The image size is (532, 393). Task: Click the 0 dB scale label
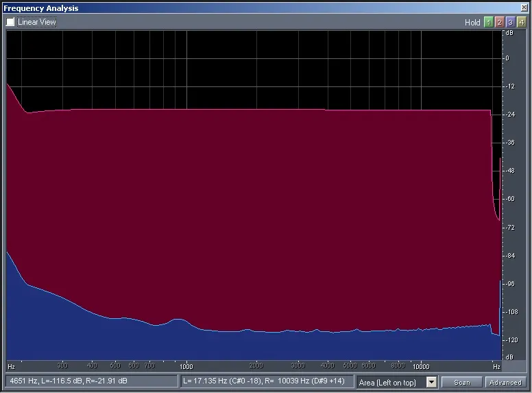(507, 58)
